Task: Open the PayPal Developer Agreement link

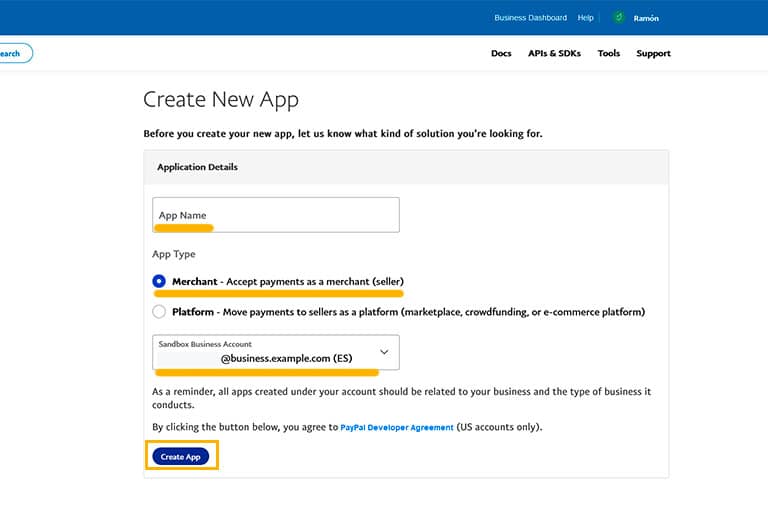Action: pyautogui.click(x=397, y=427)
